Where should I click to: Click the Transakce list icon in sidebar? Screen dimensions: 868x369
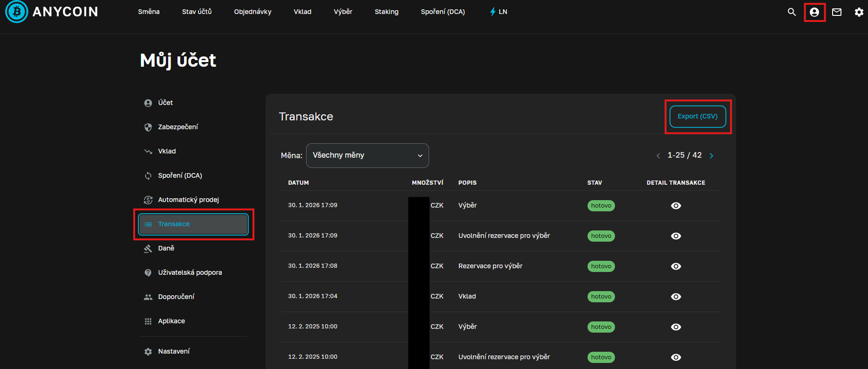148,224
